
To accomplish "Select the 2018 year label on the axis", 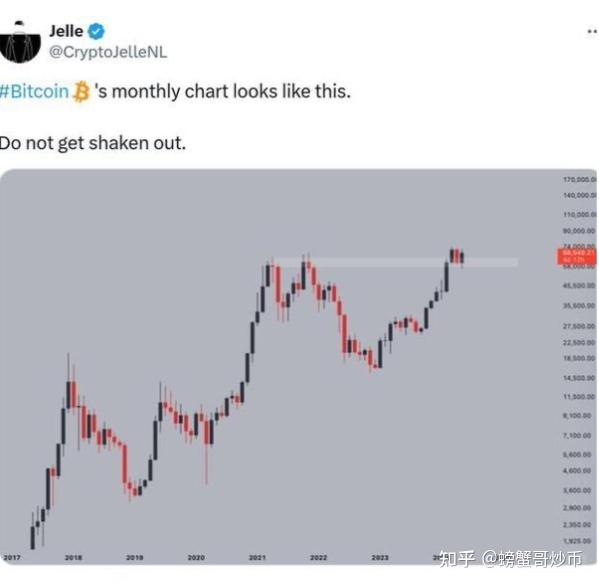I will coord(73,558).
